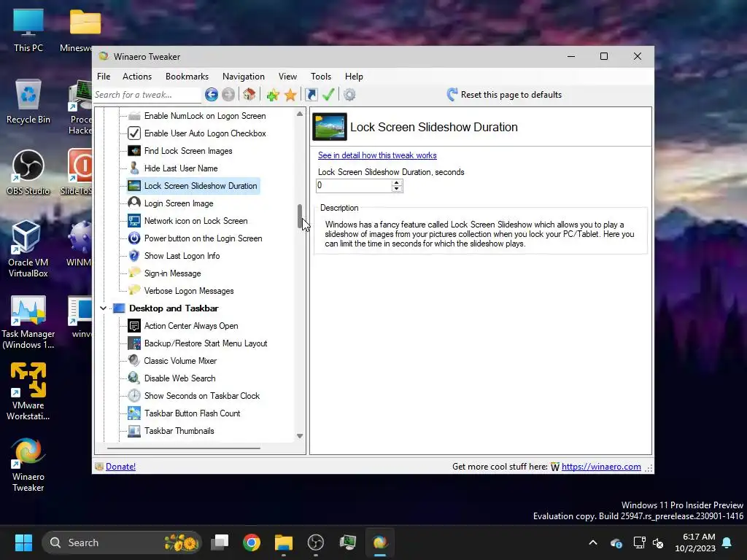747x560 pixels.
Task: Open OBS Studio from the taskbar
Action: 316,542
